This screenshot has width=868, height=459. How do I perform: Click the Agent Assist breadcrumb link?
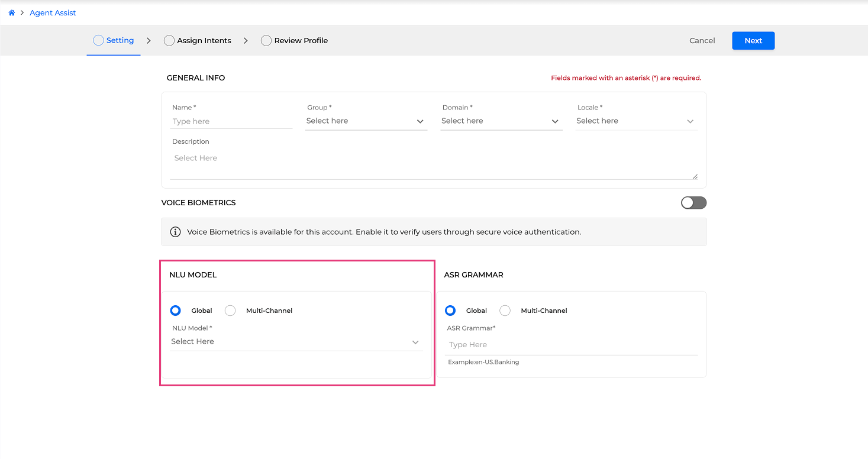[53, 13]
